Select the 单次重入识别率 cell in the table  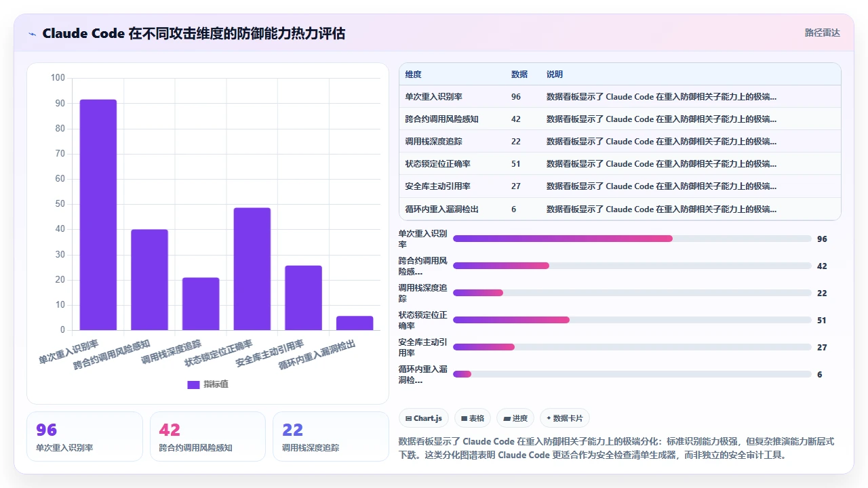pyautogui.click(x=433, y=97)
